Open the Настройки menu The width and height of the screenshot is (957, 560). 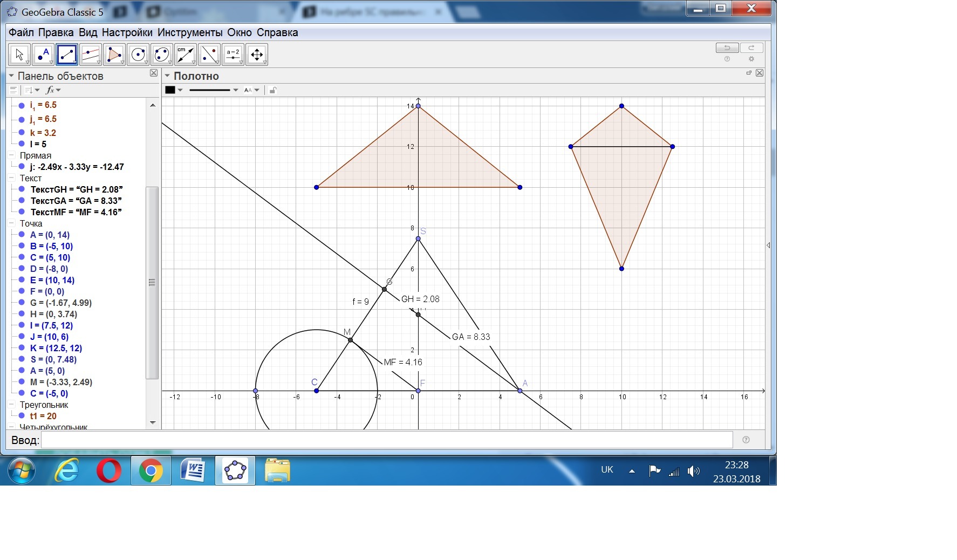pyautogui.click(x=127, y=32)
